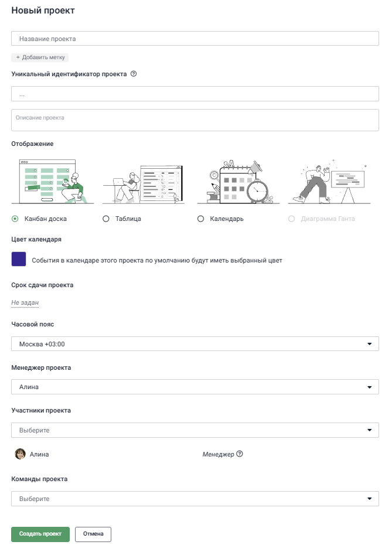This screenshot has width=392, height=545.
Task: Expand the Участники проекта dropdown
Action: pyautogui.click(x=195, y=430)
